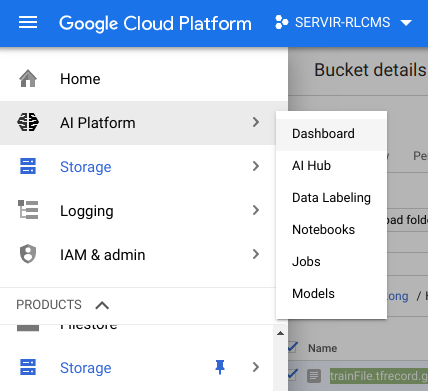
Task: Expand AI Platform submenu chevron
Action: (x=256, y=122)
